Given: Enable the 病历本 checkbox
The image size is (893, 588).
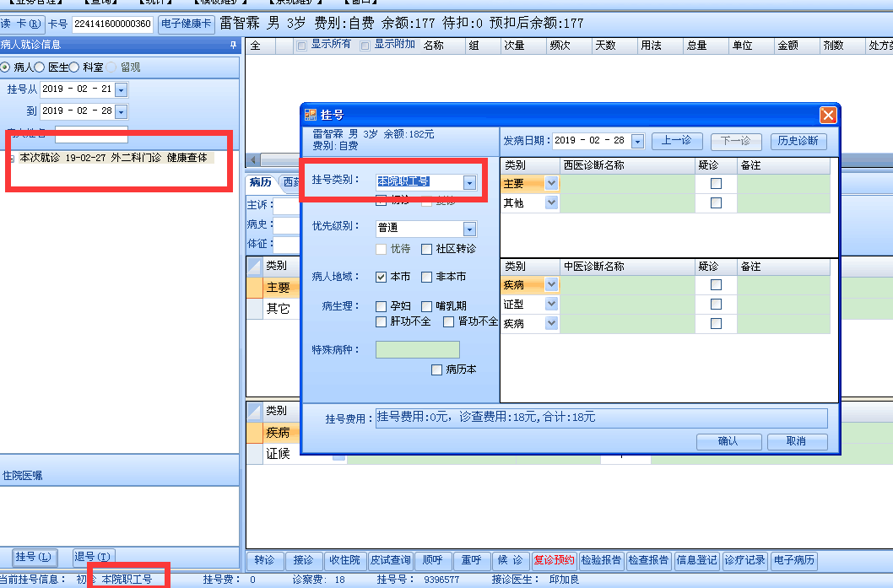Looking at the screenshot, I should tap(437, 370).
